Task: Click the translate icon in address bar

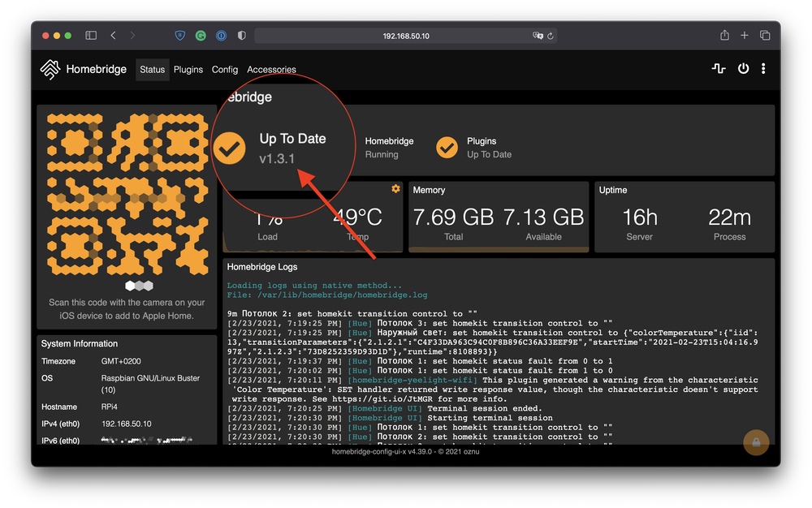Action: click(x=538, y=36)
